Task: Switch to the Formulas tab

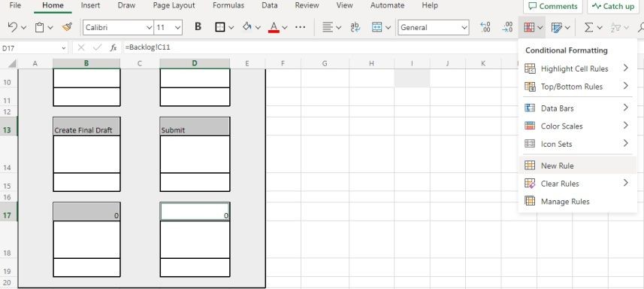Action: (x=228, y=6)
